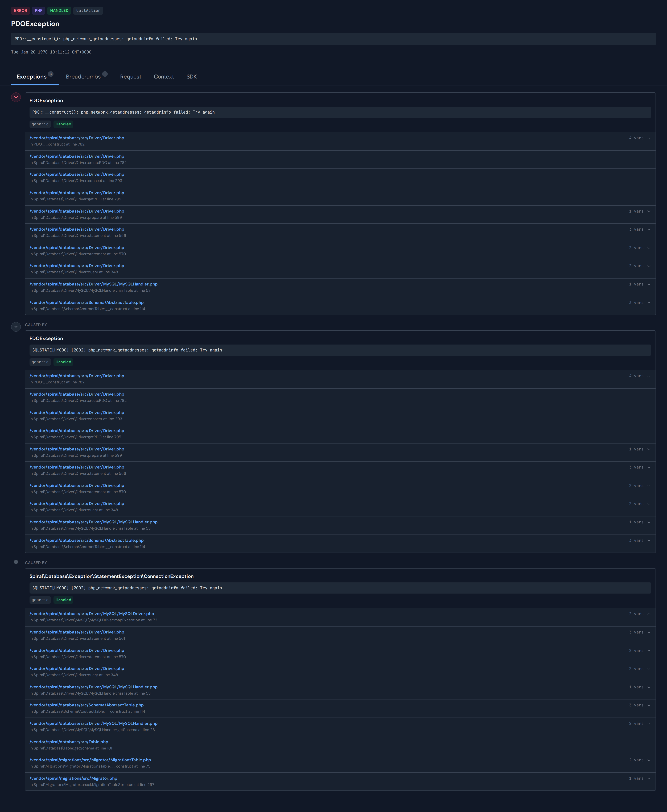Open the Request tab
The height and width of the screenshot is (812, 667).
point(131,77)
